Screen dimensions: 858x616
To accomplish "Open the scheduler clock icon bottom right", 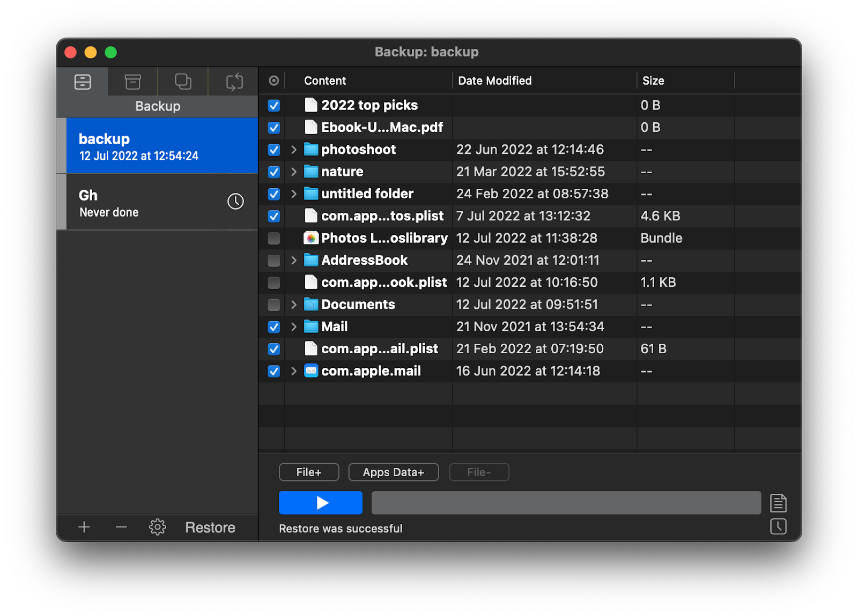I will pos(778,527).
